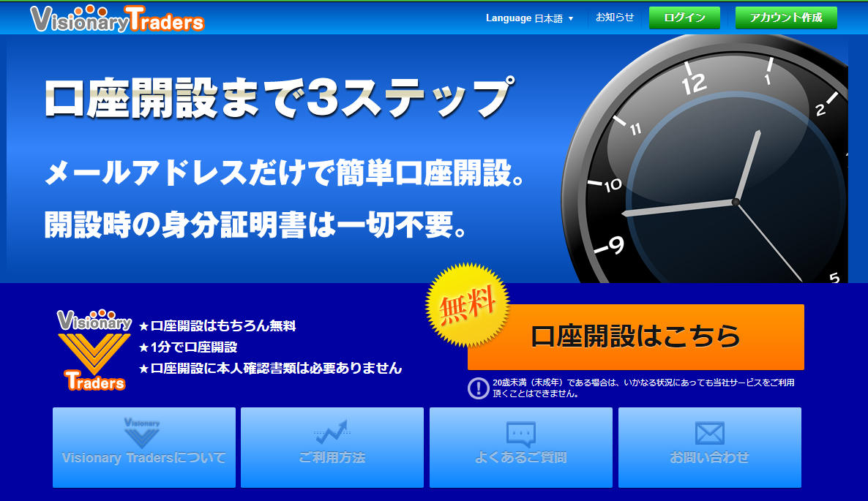Open the Visionary Tradersについて tile
This screenshot has height=501, width=868.
tap(144, 448)
